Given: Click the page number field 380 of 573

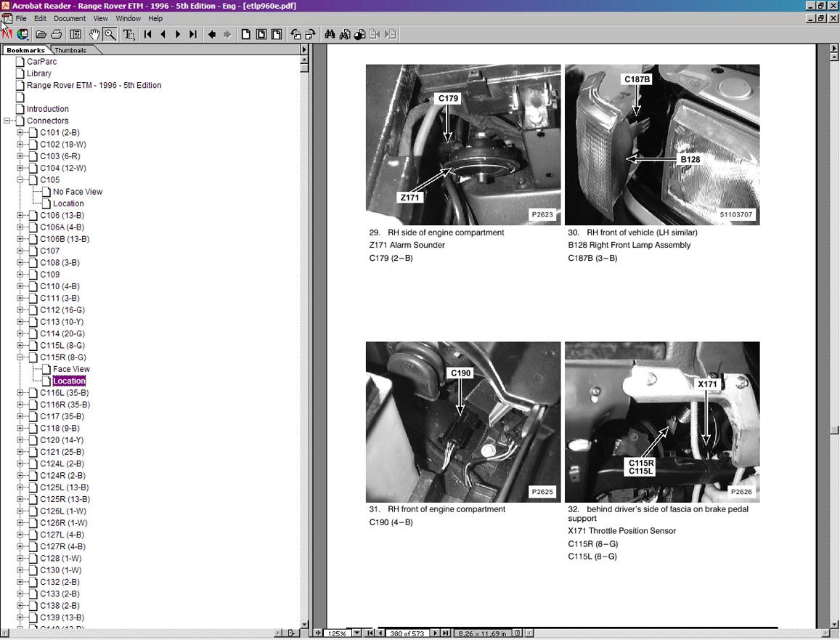Looking at the screenshot, I should pos(408,633).
